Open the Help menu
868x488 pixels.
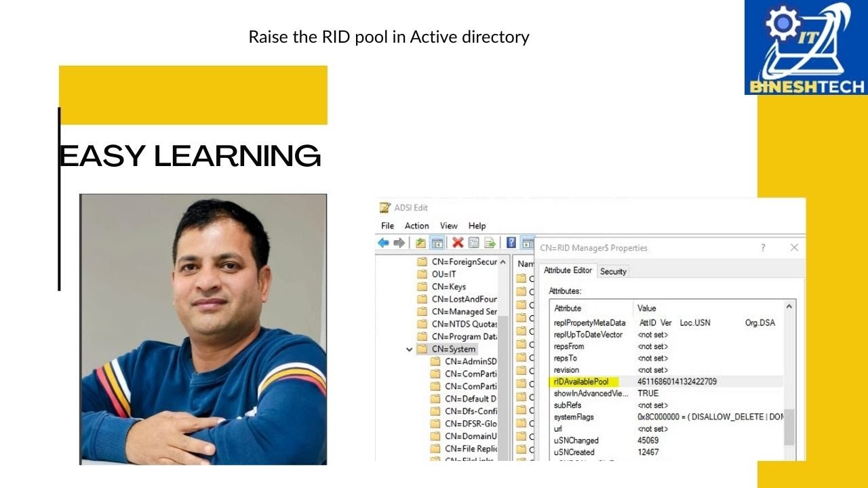click(x=477, y=226)
